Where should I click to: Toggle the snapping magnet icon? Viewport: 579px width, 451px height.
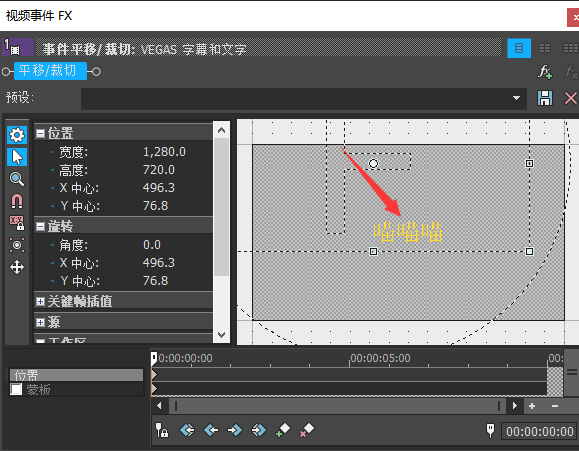(x=17, y=201)
